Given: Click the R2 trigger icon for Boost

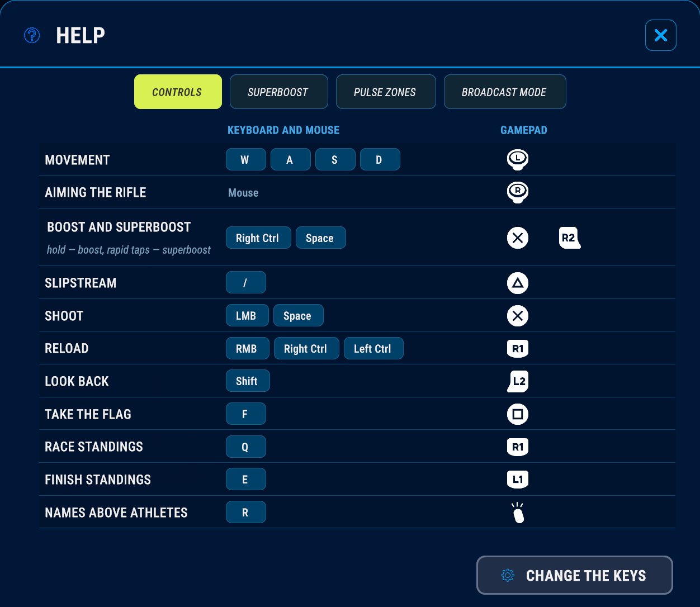Looking at the screenshot, I should [570, 238].
